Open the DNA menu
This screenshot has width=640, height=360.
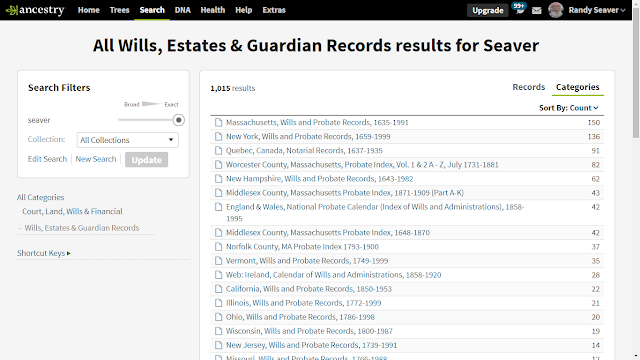182,10
